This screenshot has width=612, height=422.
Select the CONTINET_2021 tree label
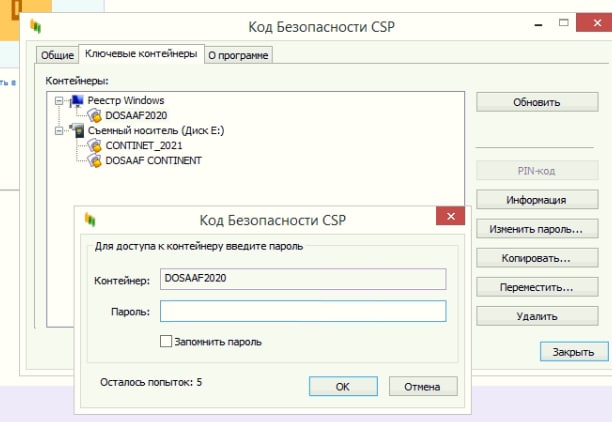pyautogui.click(x=144, y=146)
